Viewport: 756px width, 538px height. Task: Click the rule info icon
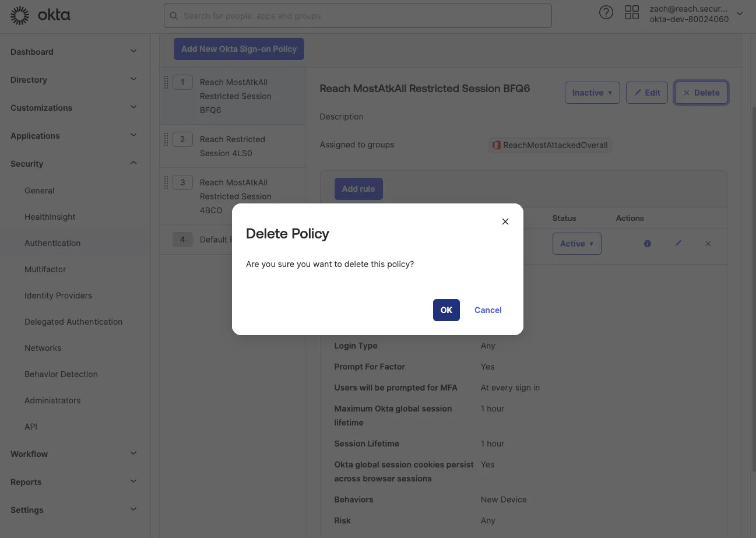[x=648, y=244]
